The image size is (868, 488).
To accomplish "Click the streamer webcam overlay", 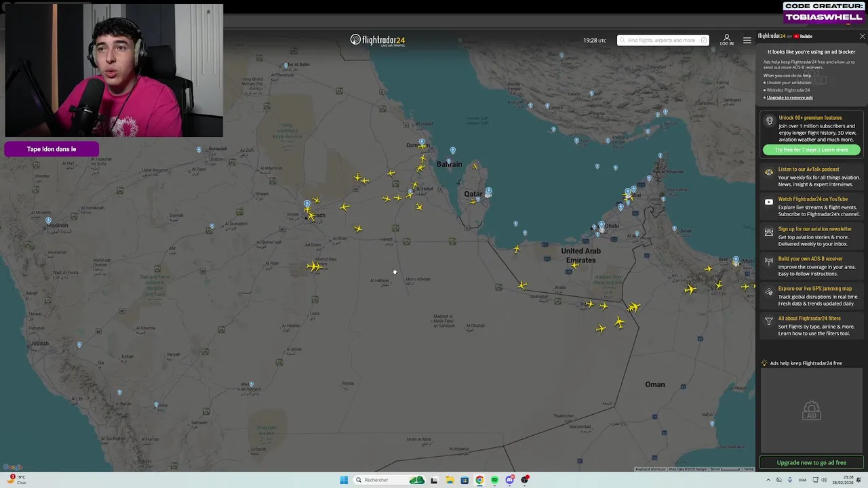I will pos(114,71).
